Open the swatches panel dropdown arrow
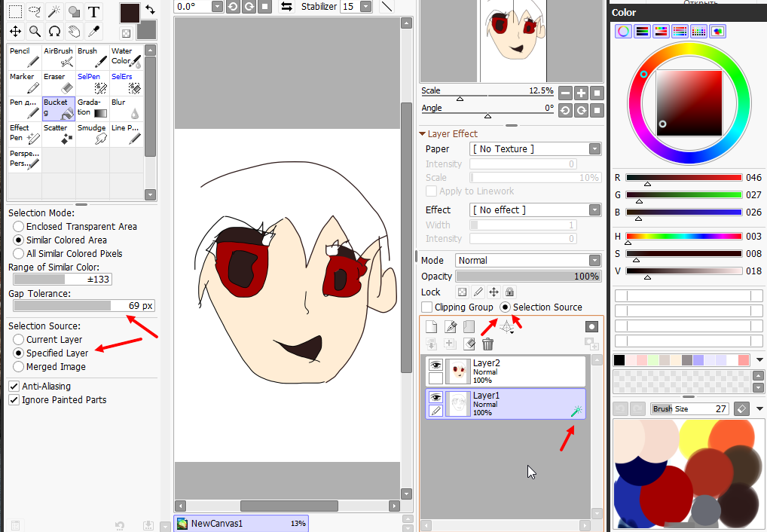The height and width of the screenshot is (532, 767). click(x=759, y=359)
